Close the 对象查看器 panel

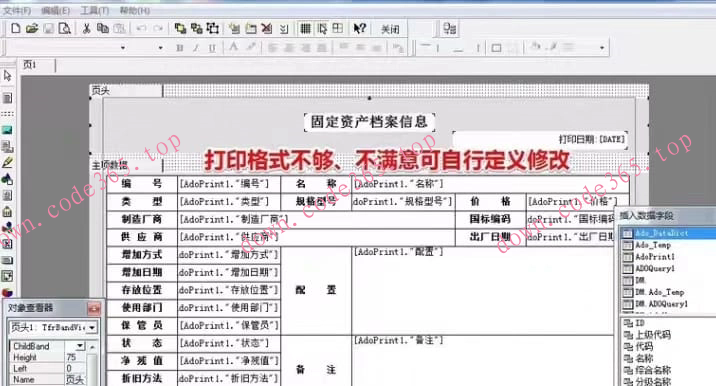[94, 308]
